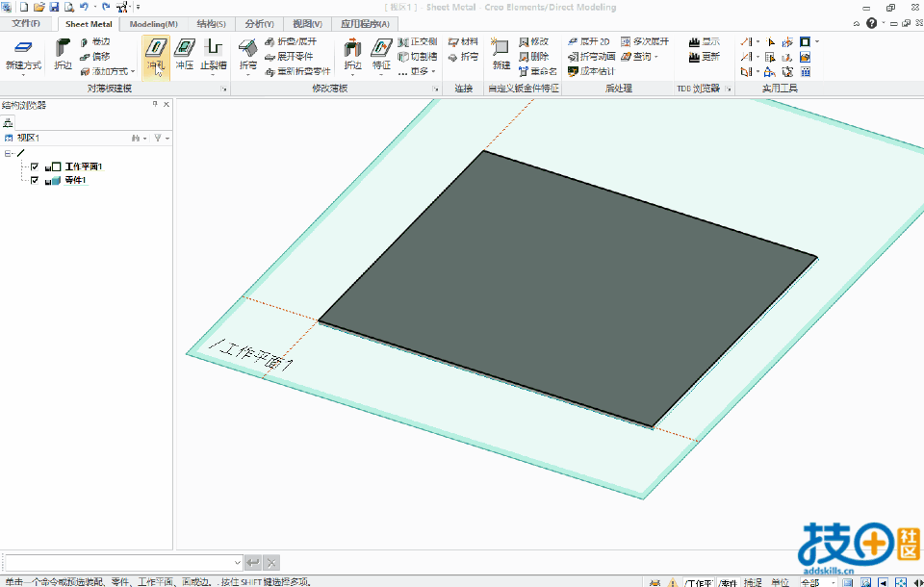Select 零件1 in the structure tree
The height and width of the screenshot is (587, 924).
(75, 180)
